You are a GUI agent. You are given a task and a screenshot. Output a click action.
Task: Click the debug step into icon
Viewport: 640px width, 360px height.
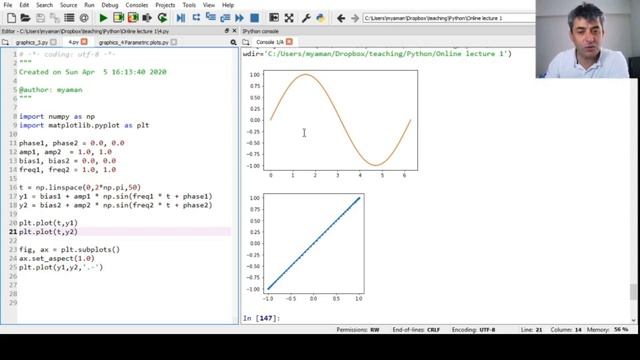(x=211, y=18)
